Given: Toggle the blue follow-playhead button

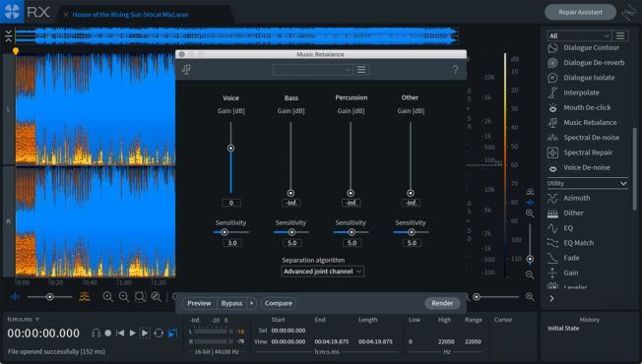Looking at the screenshot, I should tap(172, 334).
